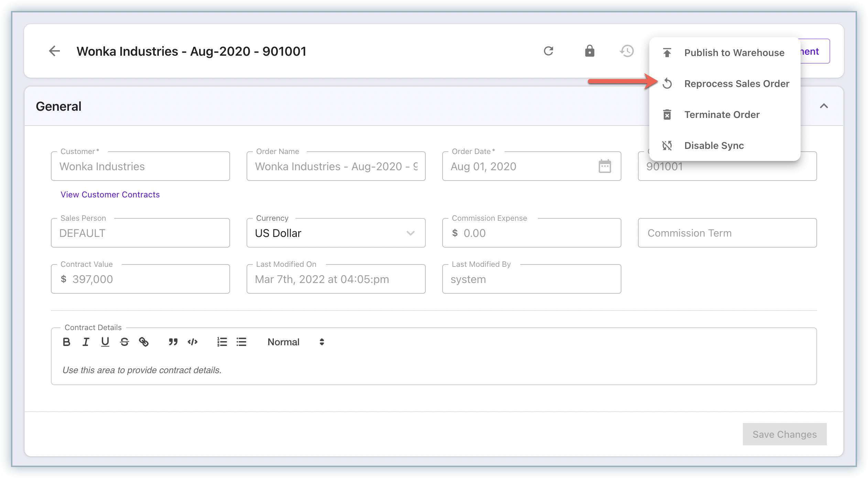The image size is (868, 478).
Task: Click the Commission Term field
Action: [x=727, y=233]
